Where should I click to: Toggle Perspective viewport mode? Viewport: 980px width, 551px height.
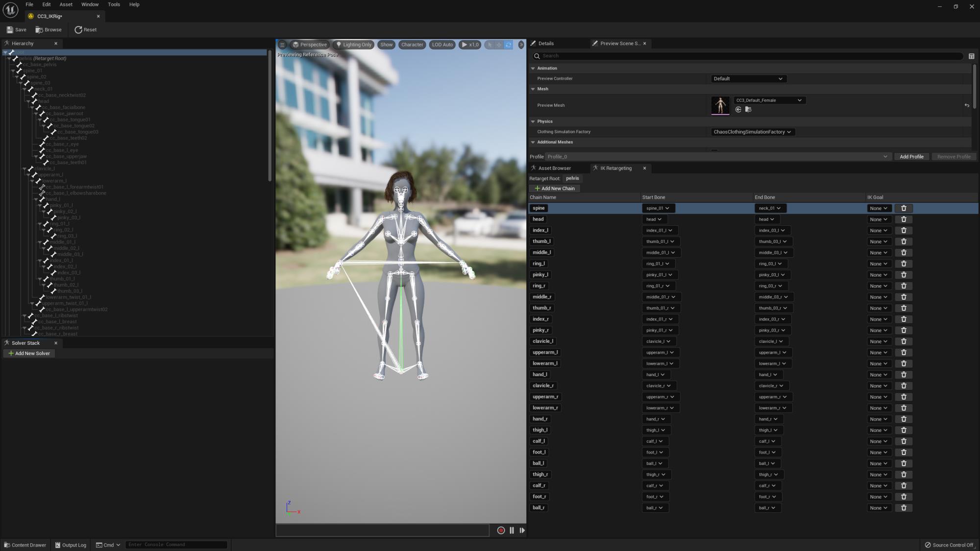pos(310,44)
